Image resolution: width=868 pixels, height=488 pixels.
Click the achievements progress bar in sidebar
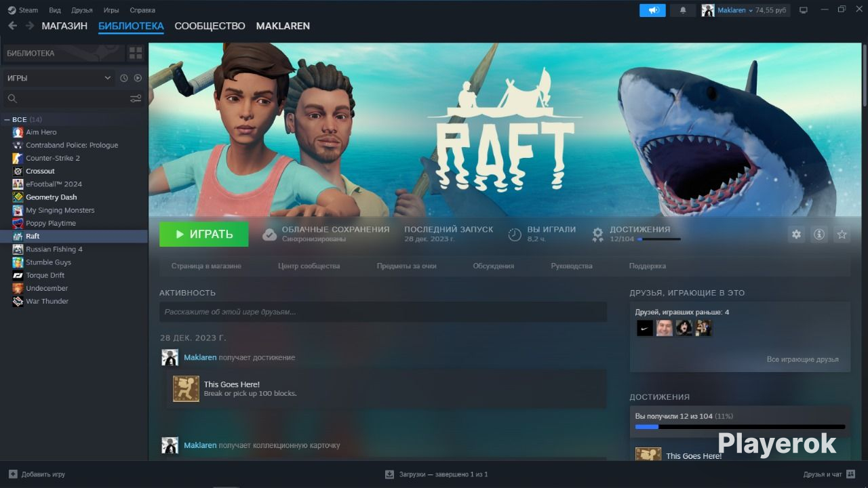740,427
